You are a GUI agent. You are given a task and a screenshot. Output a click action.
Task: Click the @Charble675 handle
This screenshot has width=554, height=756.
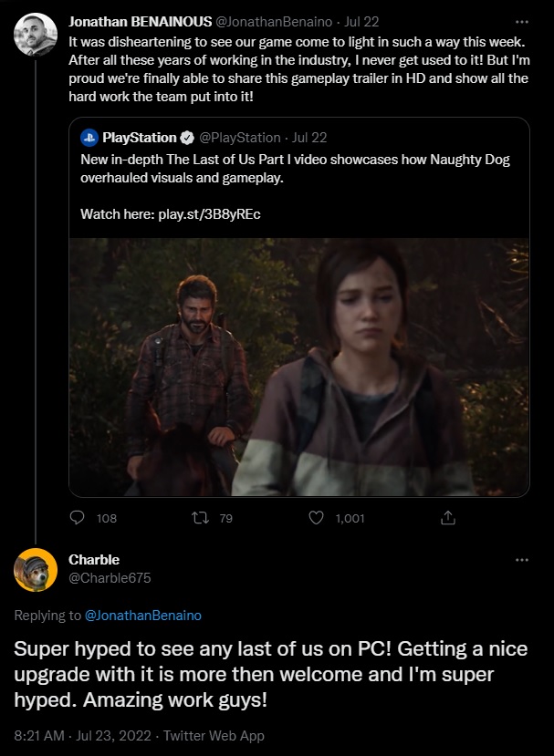[110, 577]
